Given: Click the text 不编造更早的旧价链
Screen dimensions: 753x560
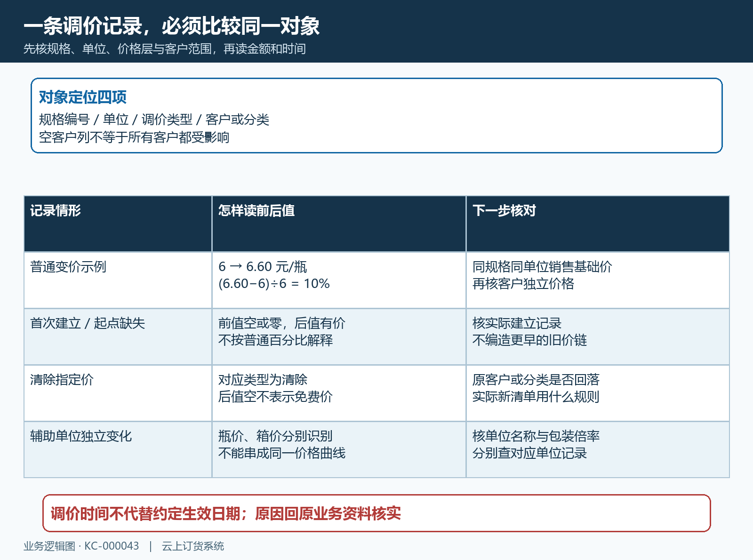Looking at the screenshot, I should (x=529, y=340).
